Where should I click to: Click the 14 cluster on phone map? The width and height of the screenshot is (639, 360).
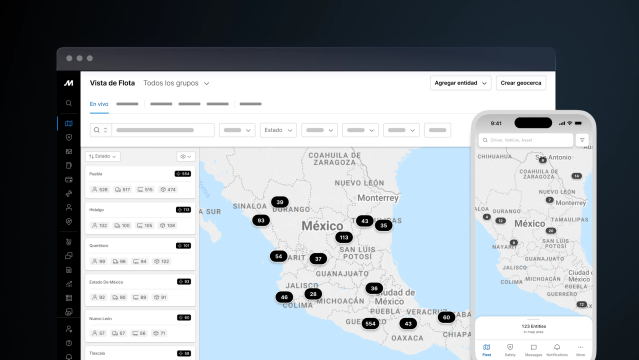click(576, 176)
